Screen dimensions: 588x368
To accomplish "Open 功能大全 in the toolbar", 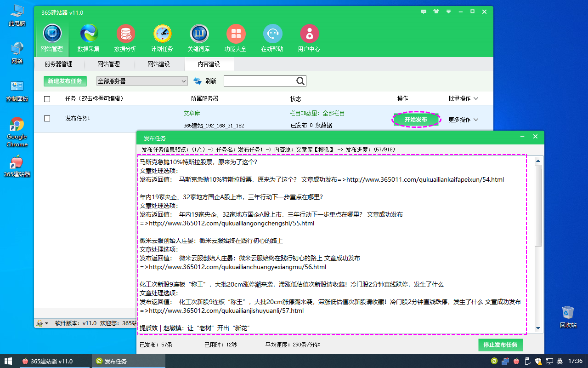I will tap(236, 38).
